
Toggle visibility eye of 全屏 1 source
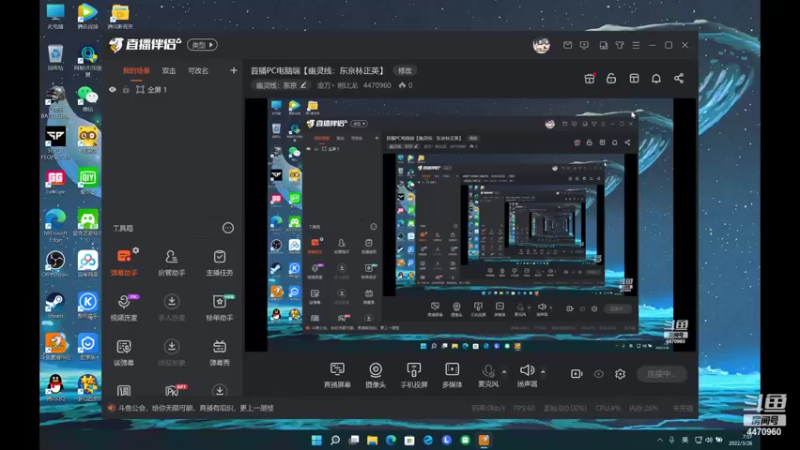(113, 89)
